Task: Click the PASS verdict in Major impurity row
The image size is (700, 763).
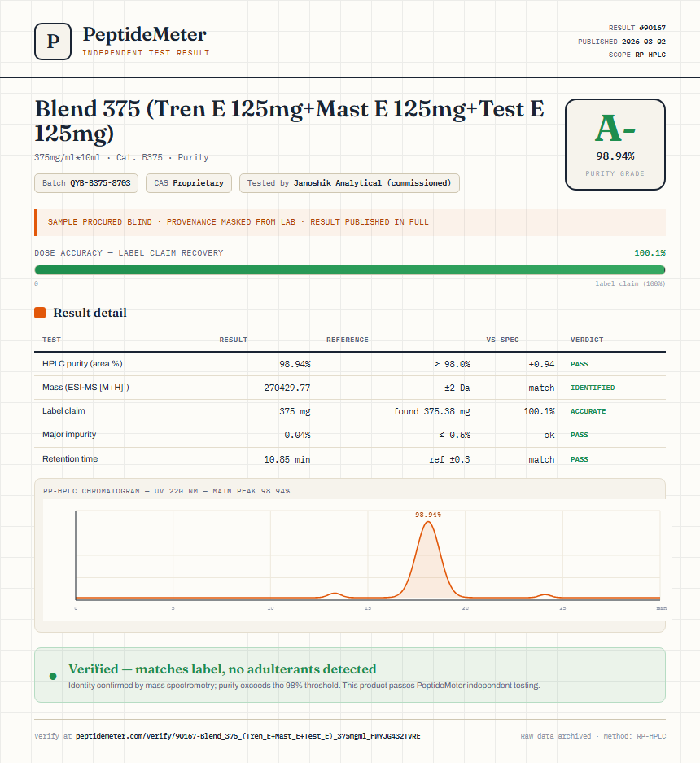Action: 580,435
